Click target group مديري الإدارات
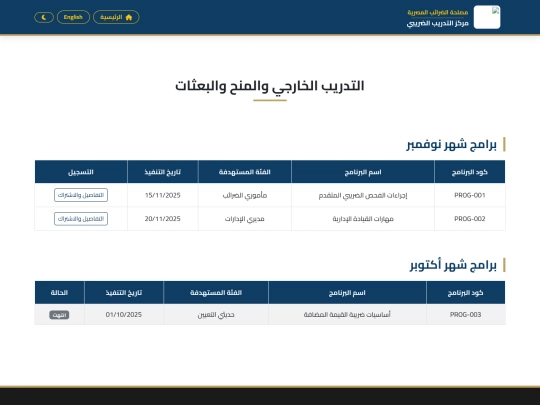Screen dimensions: 540x405 (245, 219)
